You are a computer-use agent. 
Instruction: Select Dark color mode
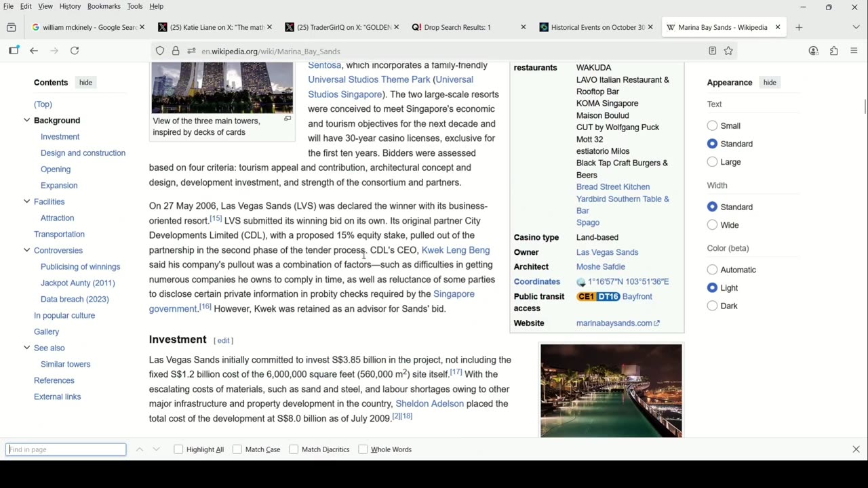712,306
